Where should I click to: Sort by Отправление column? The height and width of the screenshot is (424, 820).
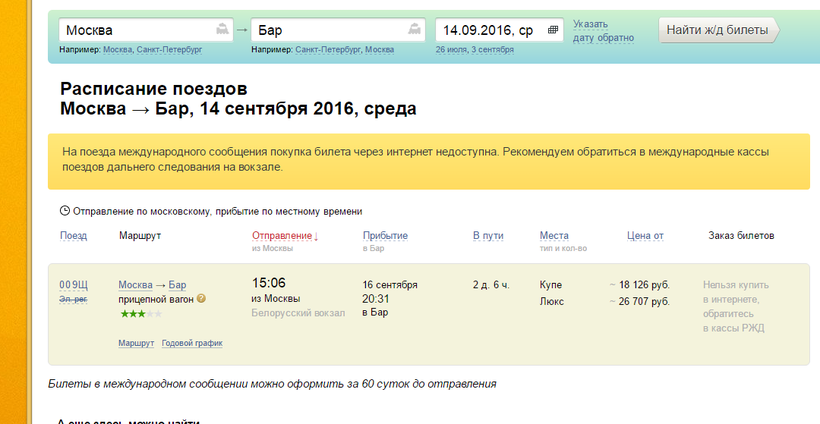pos(285,236)
